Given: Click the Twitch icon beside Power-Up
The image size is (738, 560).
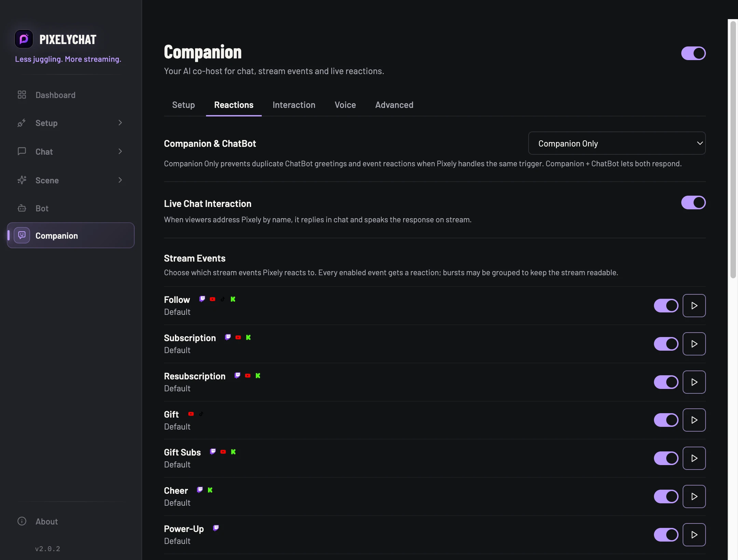Looking at the screenshot, I should pyautogui.click(x=216, y=528).
